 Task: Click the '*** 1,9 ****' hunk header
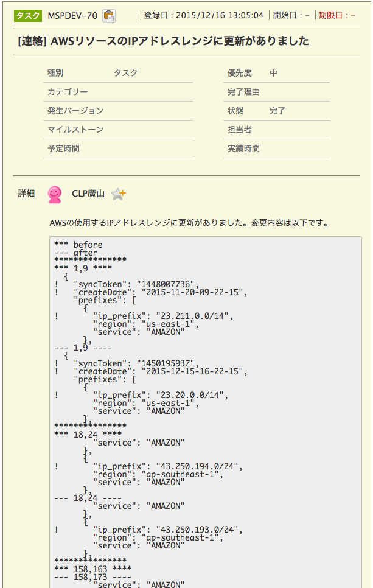click(x=83, y=268)
